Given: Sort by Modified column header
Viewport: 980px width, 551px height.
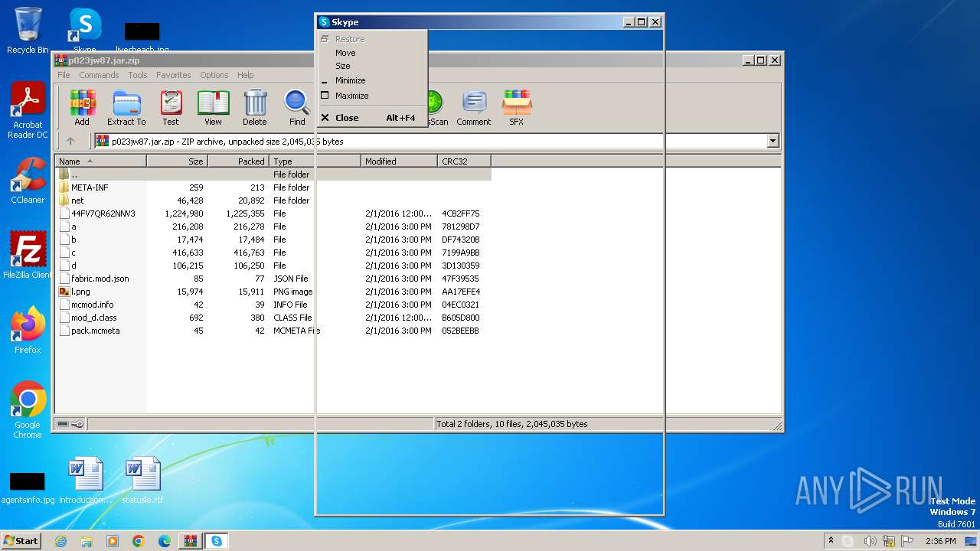Looking at the screenshot, I should (x=399, y=161).
